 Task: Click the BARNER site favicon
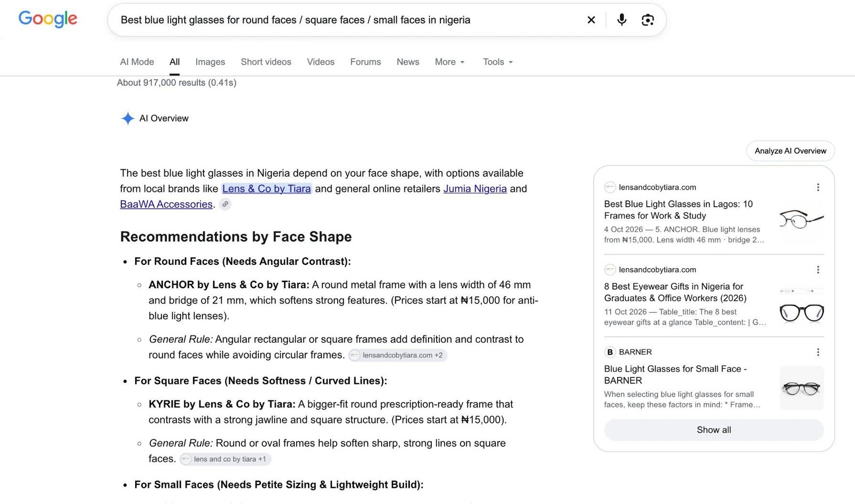pyautogui.click(x=610, y=352)
